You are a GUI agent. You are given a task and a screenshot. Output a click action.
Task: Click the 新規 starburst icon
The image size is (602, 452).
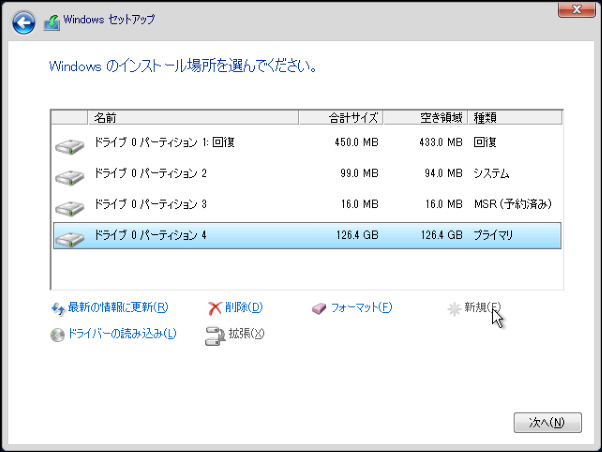tap(454, 308)
